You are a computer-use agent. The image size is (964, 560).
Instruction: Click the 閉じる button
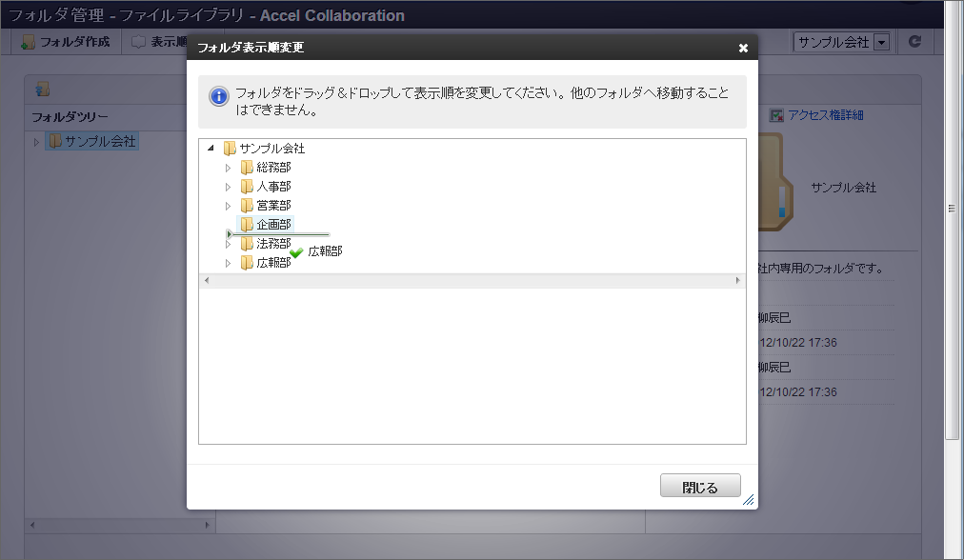[700, 487]
